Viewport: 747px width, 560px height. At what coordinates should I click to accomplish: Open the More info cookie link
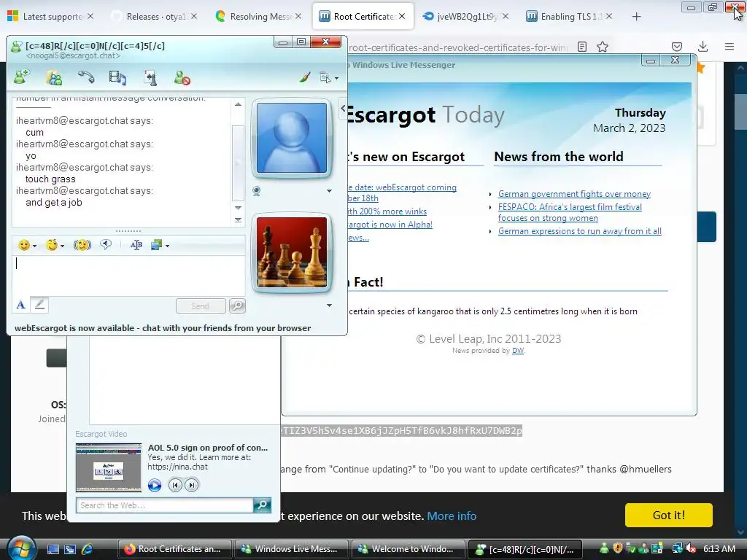pyautogui.click(x=452, y=516)
